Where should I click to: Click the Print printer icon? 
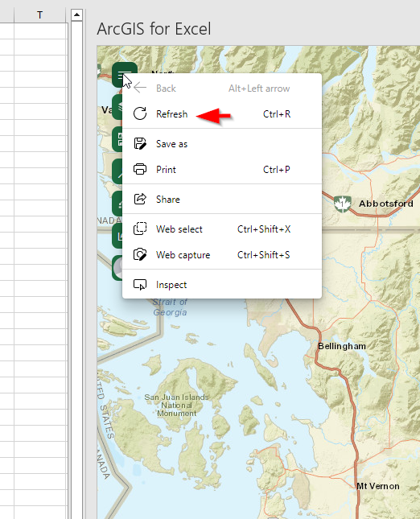140,169
